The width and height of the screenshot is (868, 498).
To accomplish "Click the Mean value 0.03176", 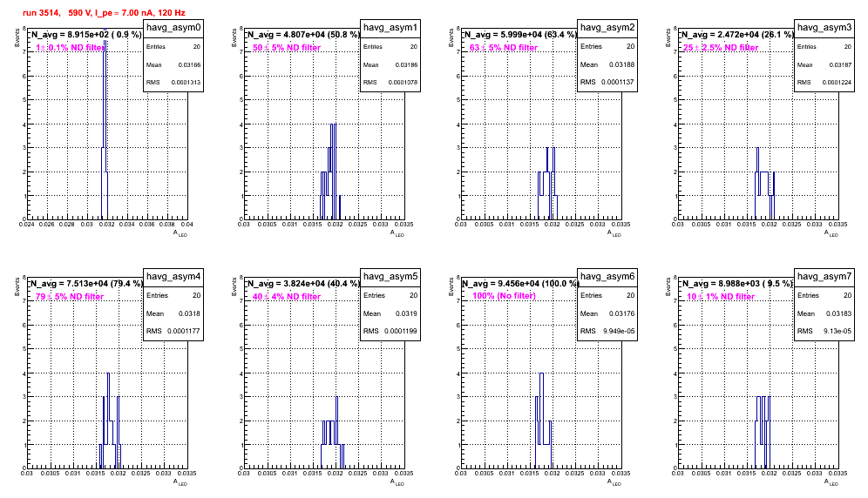I will click(623, 313).
